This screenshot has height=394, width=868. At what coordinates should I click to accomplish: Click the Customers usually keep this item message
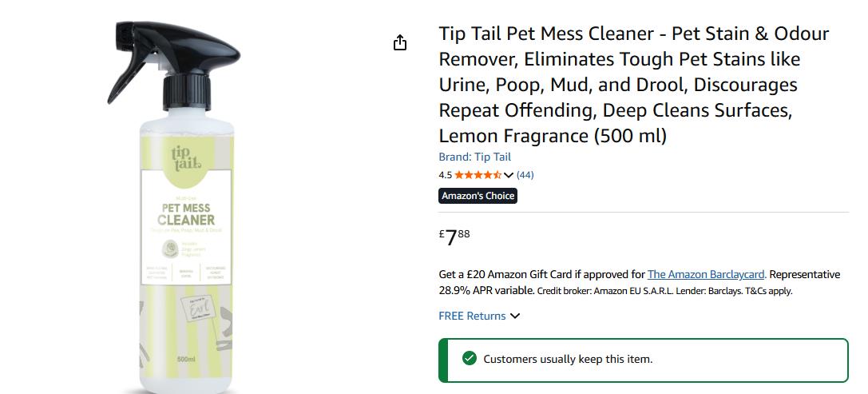[568, 359]
